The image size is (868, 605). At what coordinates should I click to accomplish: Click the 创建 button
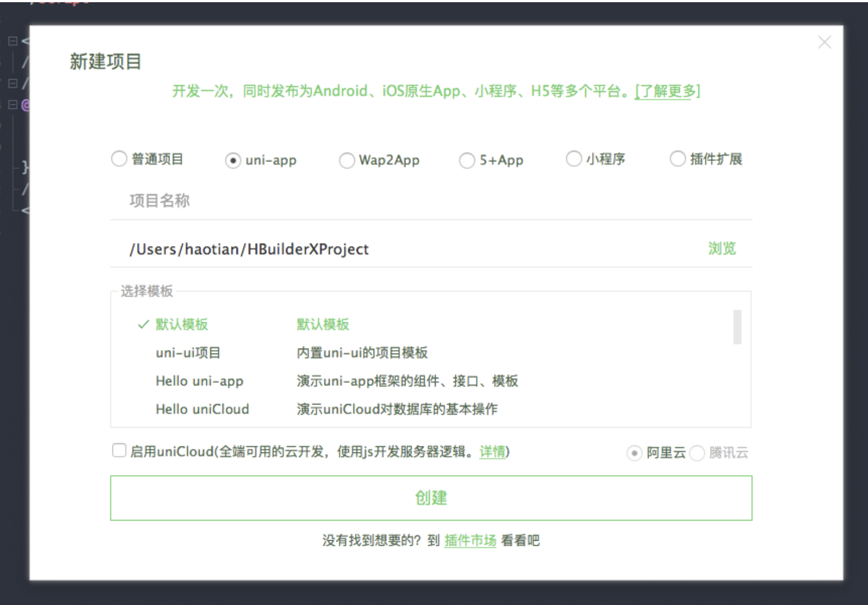click(431, 498)
